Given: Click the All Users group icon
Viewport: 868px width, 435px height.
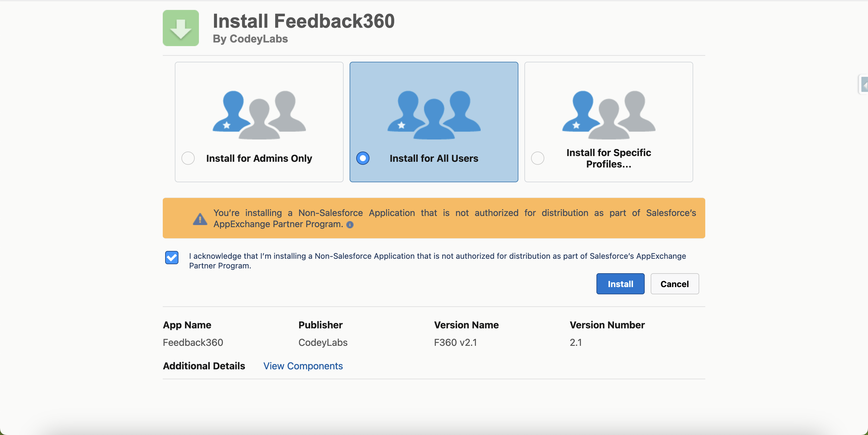Looking at the screenshot, I should tap(434, 115).
